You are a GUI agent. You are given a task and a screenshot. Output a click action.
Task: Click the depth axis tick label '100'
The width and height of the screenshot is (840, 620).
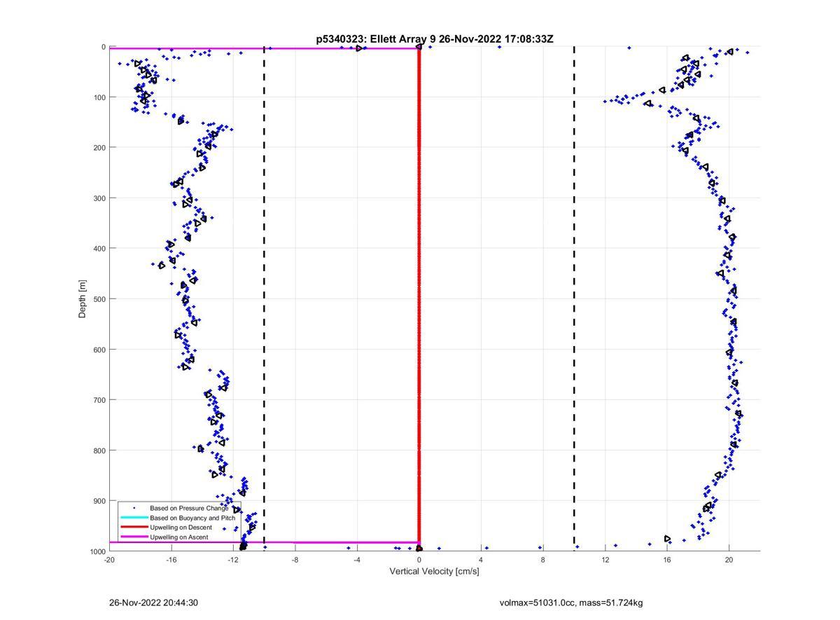click(x=99, y=97)
